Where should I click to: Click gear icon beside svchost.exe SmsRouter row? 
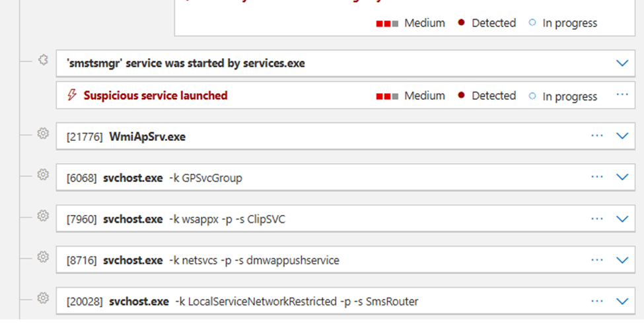[x=44, y=299]
